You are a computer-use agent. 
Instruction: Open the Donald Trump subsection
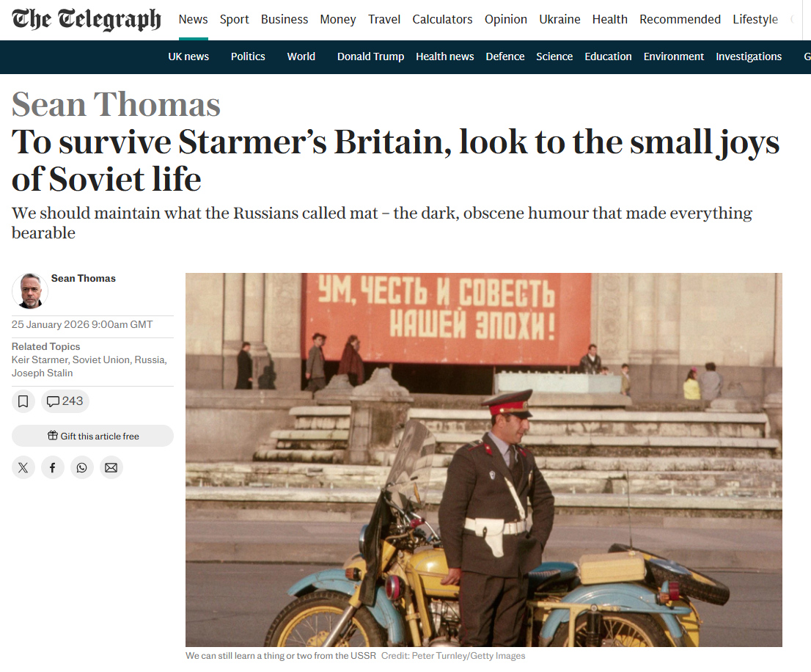[x=370, y=57]
